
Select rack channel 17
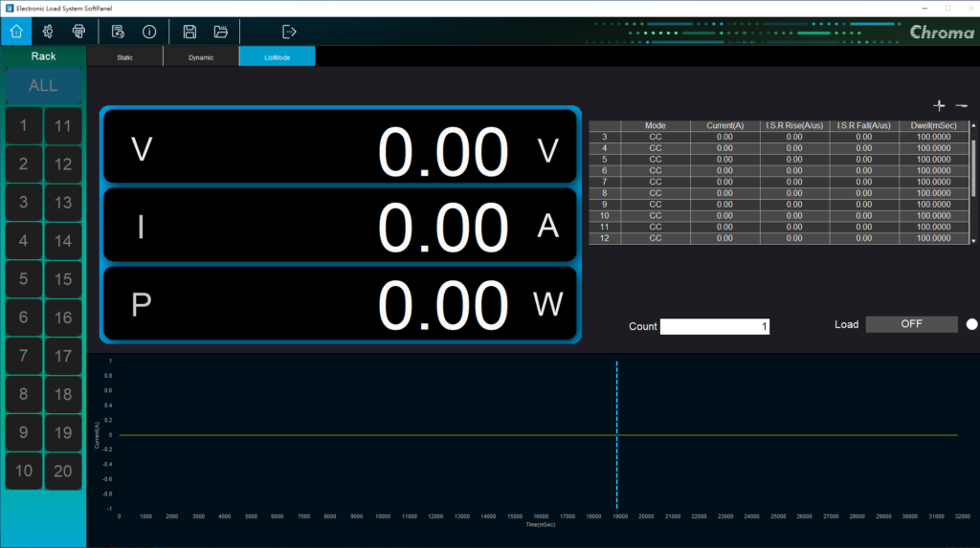coord(62,356)
